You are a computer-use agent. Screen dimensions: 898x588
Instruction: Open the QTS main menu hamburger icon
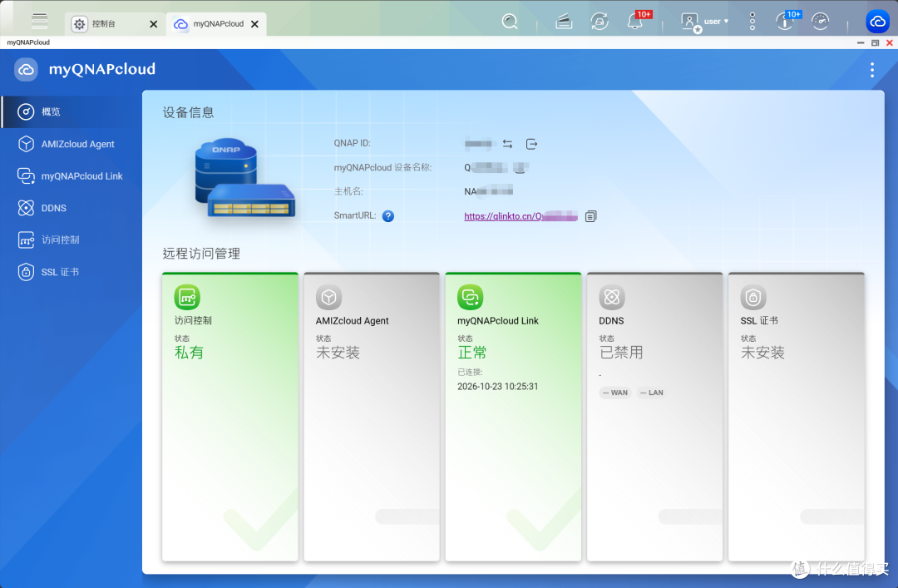pos(40,21)
